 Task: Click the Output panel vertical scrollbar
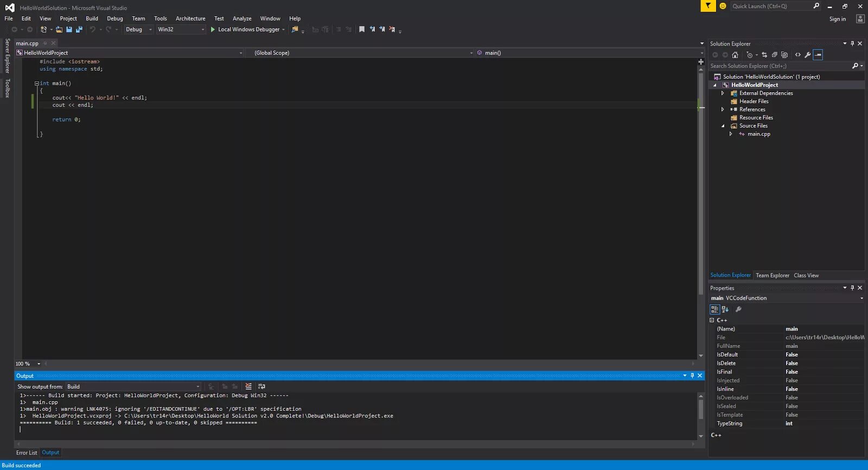(x=701, y=416)
